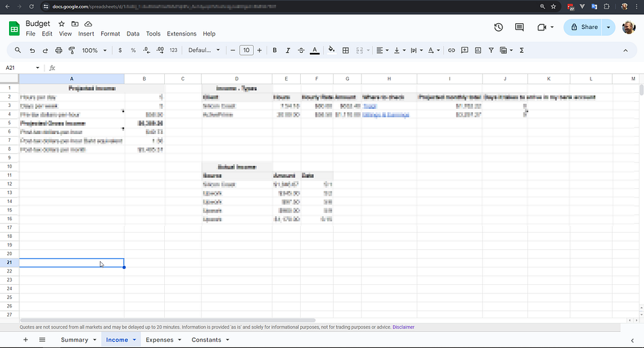Toggle bold formatting
The image size is (644, 348).
pyautogui.click(x=274, y=50)
